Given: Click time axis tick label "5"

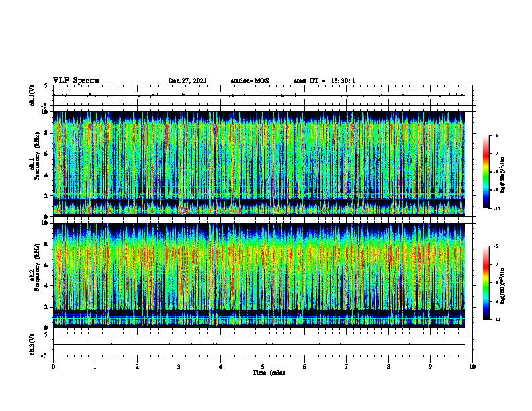Looking at the screenshot, I should coord(263,367).
